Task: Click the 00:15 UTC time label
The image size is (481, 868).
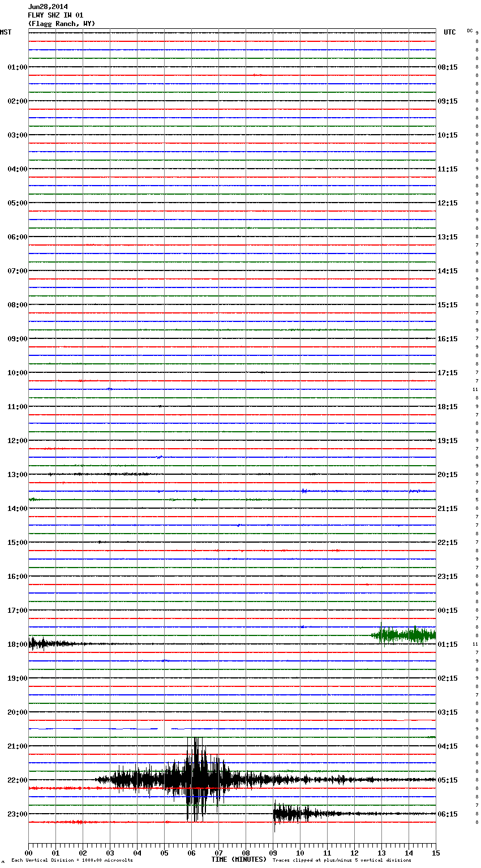Action: [448, 611]
